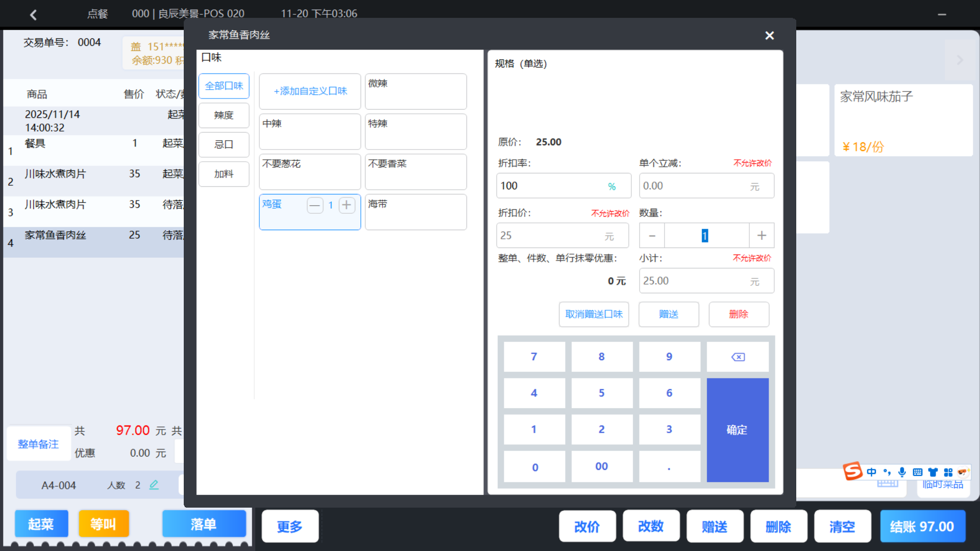The width and height of the screenshot is (980, 551).
Task: Select the 微辣 flavor option
Action: point(415,91)
